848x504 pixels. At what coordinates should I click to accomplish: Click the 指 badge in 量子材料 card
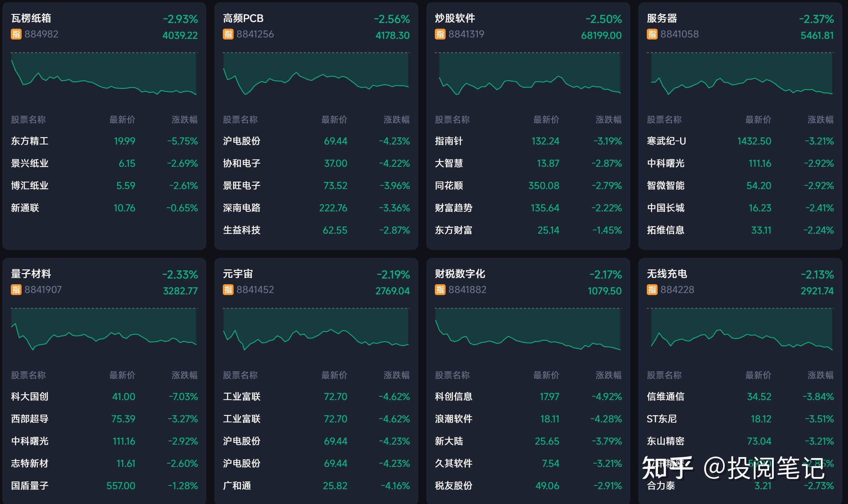pyautogui.click(x=16, y=290)
